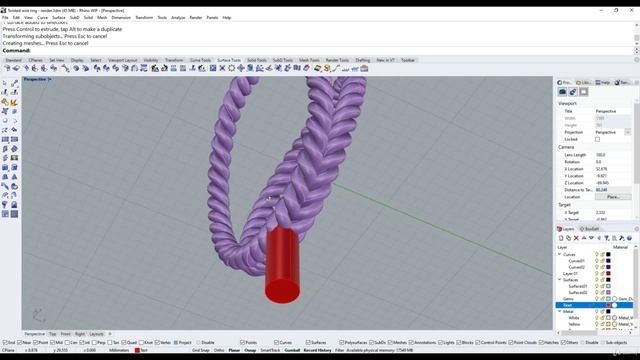
Task: Click the Layers panel help icon
Action: [629, 238]
